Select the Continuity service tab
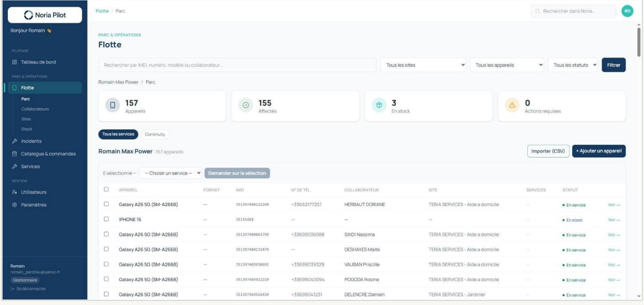This screenshot has height=305, width=644. pyautogui.click(x=155, y=134)
